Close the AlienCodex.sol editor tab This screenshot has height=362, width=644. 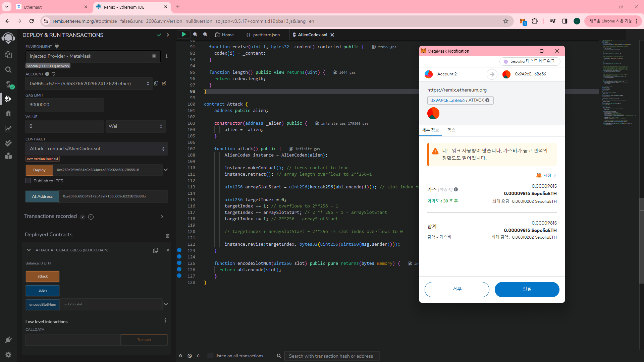tap(332, 35)
